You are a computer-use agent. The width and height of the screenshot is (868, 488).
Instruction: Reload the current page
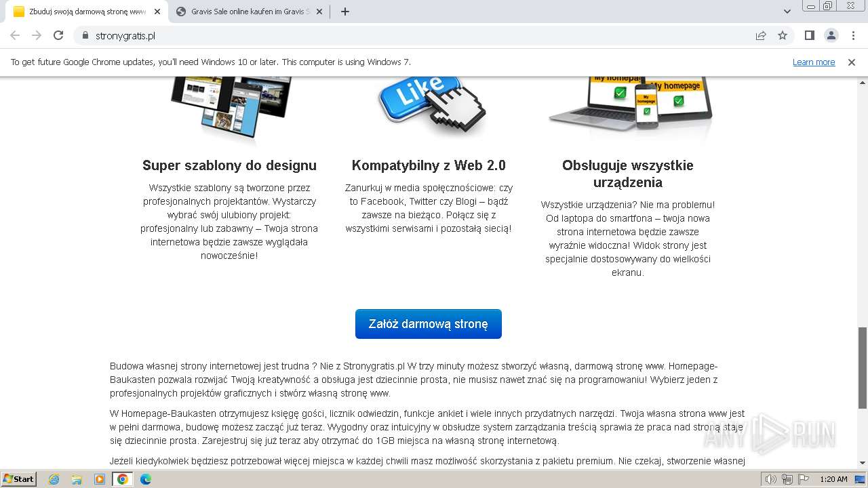click(58, 35)
